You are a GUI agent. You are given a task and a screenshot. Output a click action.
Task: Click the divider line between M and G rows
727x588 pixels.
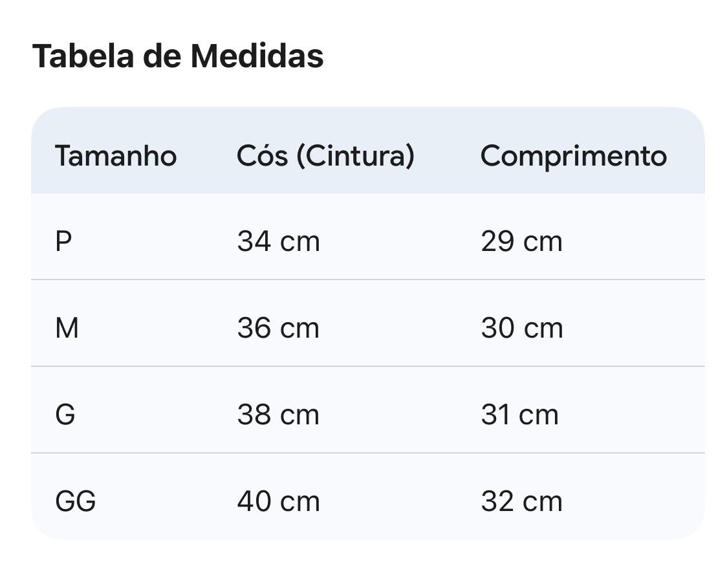(x=367, y=366)
